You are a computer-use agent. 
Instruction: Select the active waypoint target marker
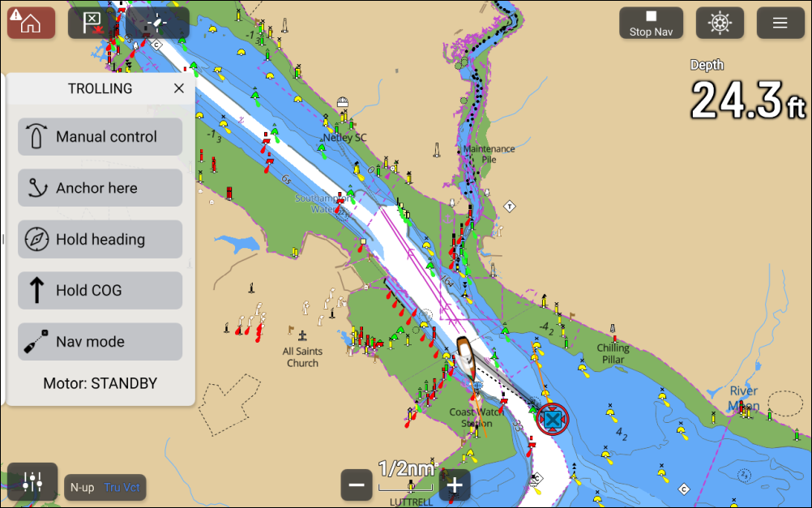tap(553, 419)
